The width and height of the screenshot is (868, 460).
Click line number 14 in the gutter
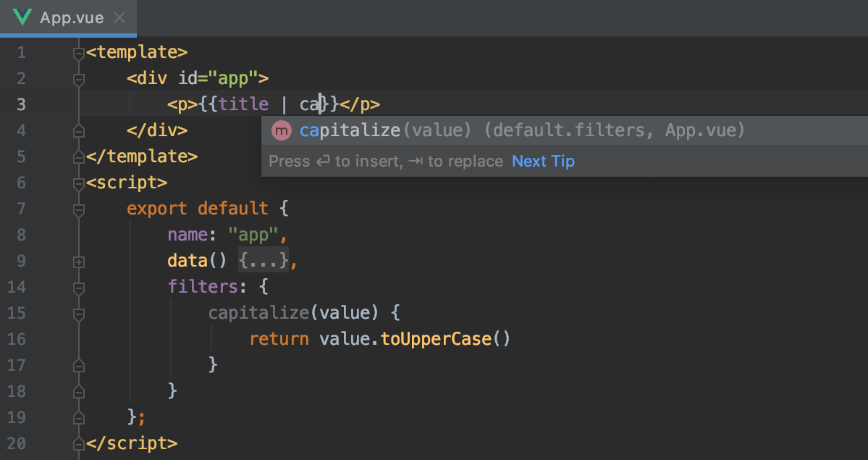click(17, 287)
